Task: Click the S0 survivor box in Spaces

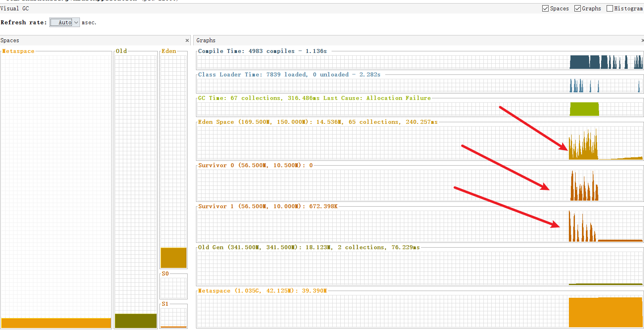Action: tap(173, 287)
